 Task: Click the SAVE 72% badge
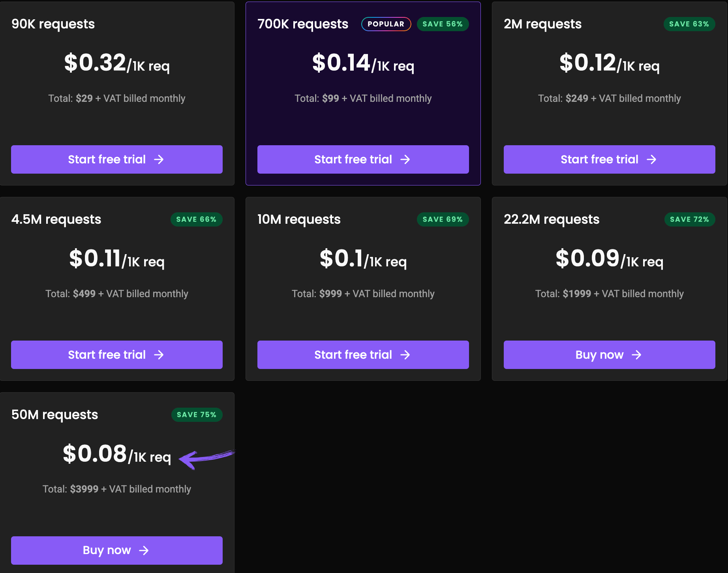(x=689, y=219)
